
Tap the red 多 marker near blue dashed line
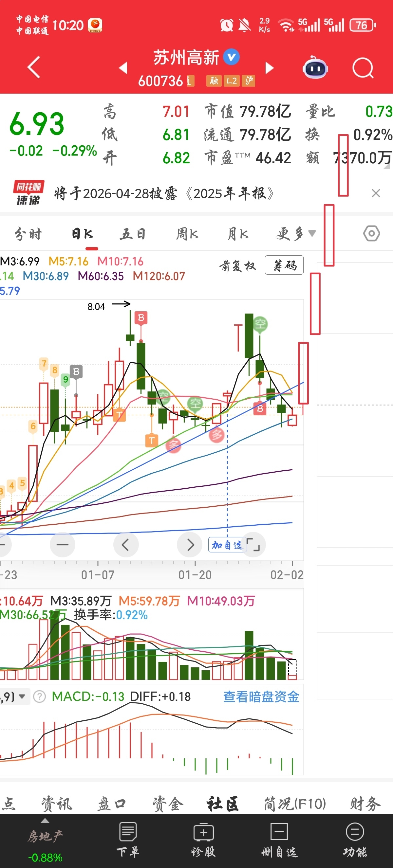(217, 435)
